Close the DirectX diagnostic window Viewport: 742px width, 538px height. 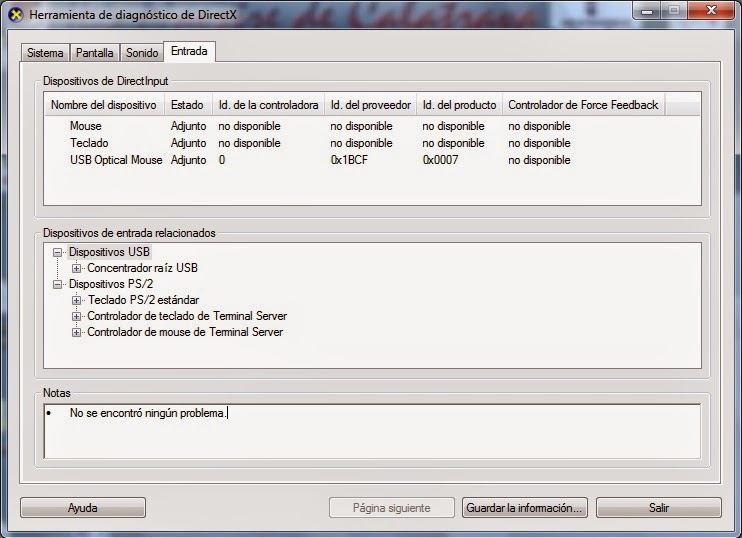pyautogui.click(x=711, y=10)
